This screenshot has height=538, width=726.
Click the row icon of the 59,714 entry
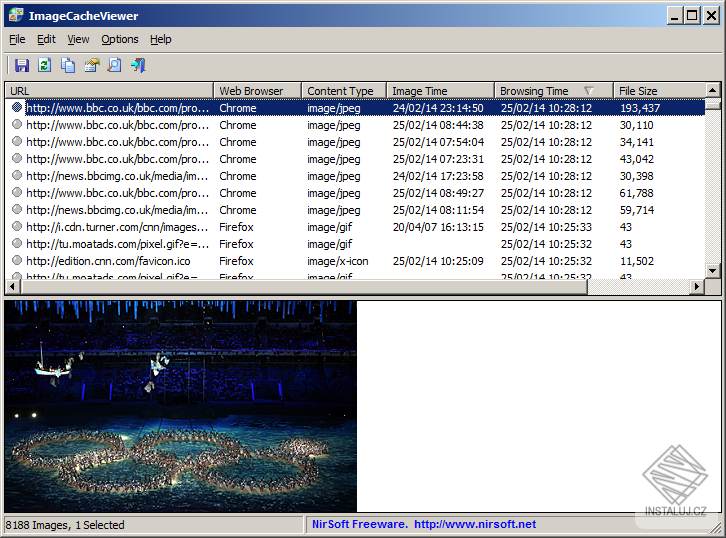(17, 210)
